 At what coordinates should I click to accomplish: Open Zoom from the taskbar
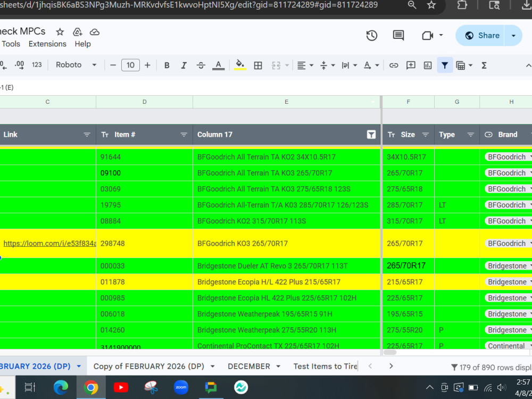point(181,387)
